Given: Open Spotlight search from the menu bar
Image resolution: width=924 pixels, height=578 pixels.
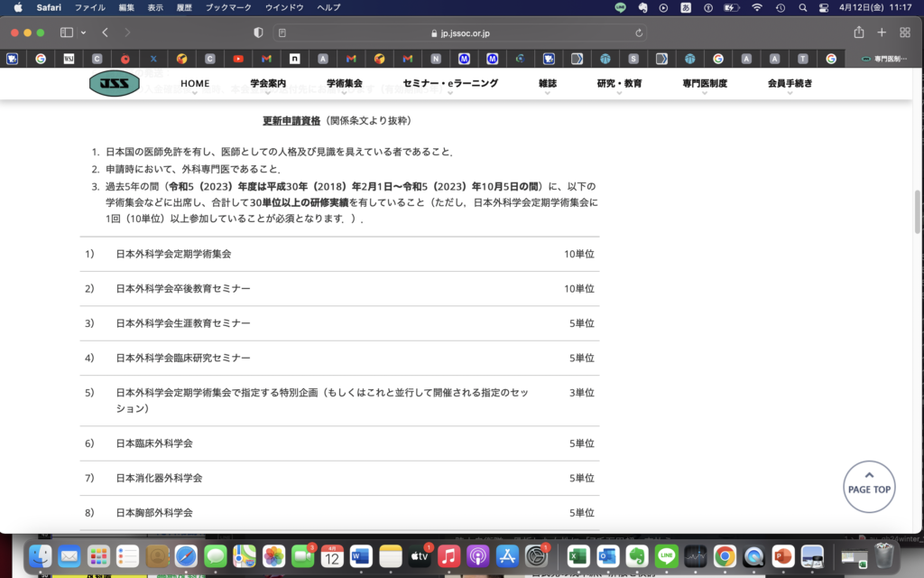Looking at the screenshot, I should pos(802,10).
